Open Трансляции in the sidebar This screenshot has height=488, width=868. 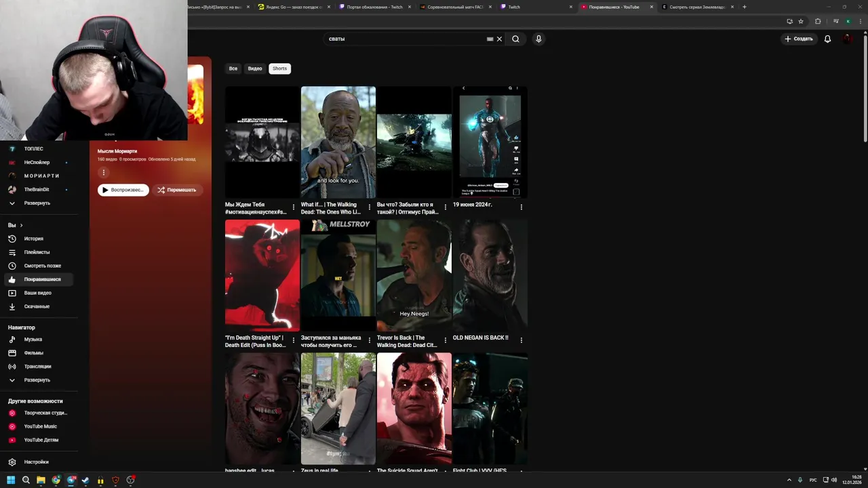(x=38, y=366)
